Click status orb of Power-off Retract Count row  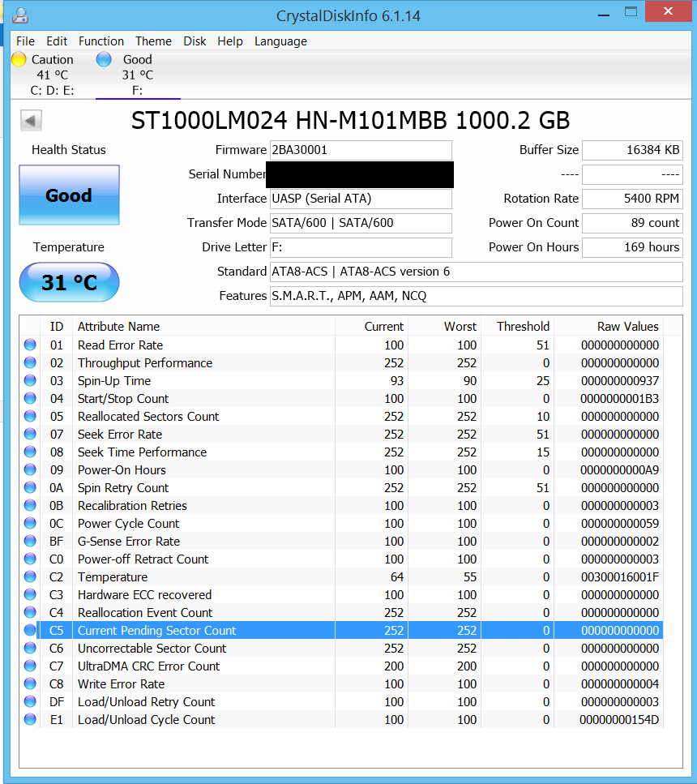point(30,559)
